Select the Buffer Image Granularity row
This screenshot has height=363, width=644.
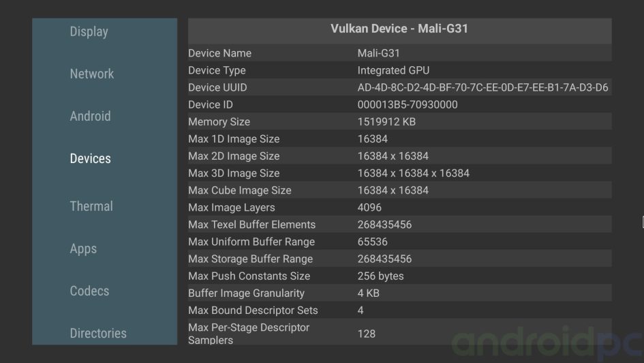[x=399, y=293]
